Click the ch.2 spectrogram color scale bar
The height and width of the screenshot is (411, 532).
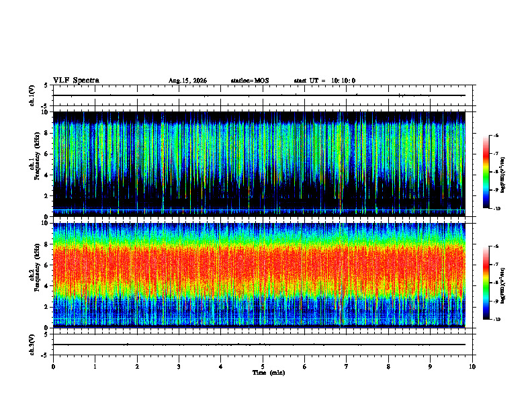[486, 283]
